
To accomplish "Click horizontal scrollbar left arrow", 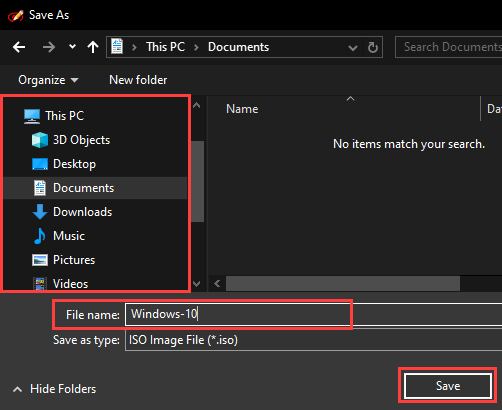I will coord(217,284).
